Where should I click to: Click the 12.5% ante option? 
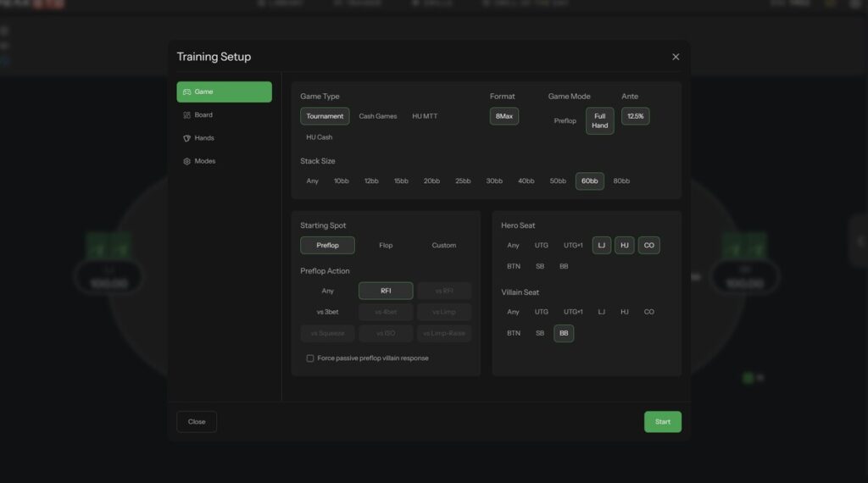point(635,116)
